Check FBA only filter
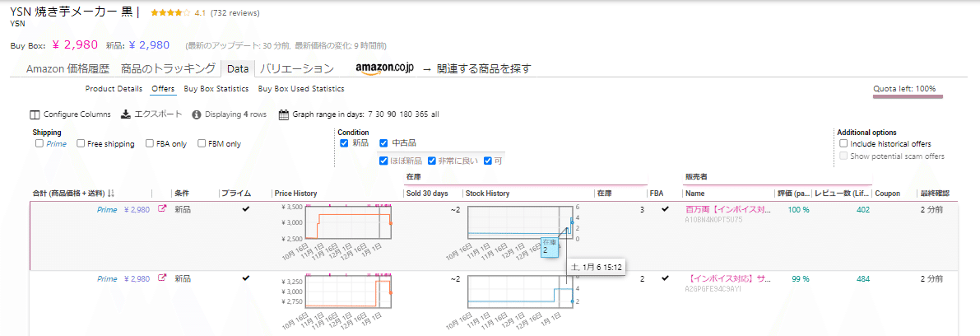Image resolution: width=980 pixels, height=336 pixels. tap(150, 143)
